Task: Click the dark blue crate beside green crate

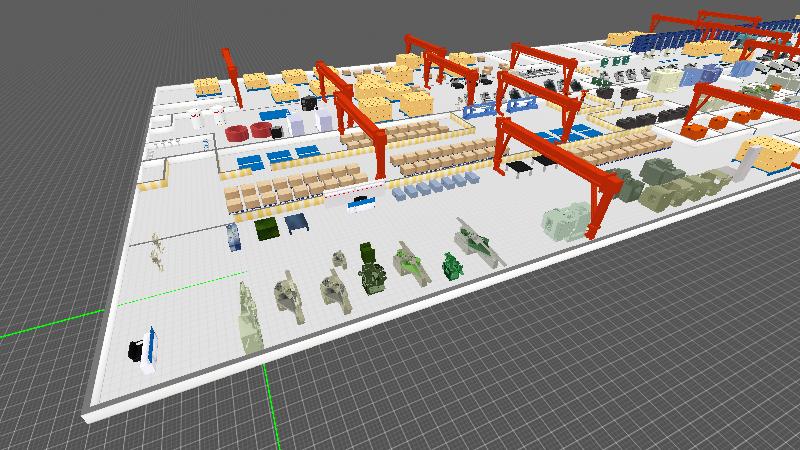Action: point(296,223)
